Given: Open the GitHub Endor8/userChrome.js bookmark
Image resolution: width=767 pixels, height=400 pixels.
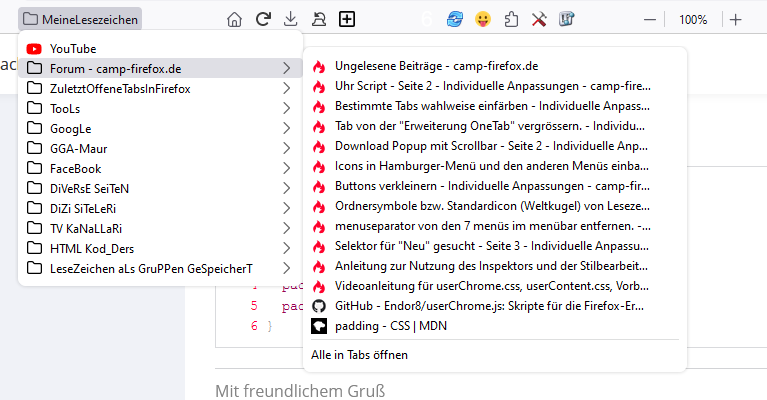Looking at the screenshot, I should [x=480, y=306].
